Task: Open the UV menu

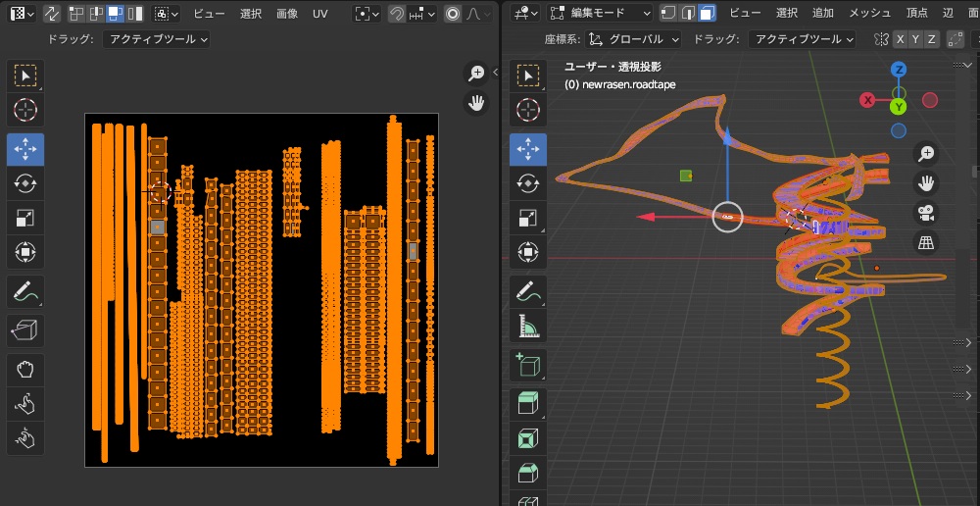Action: [320, 14]
